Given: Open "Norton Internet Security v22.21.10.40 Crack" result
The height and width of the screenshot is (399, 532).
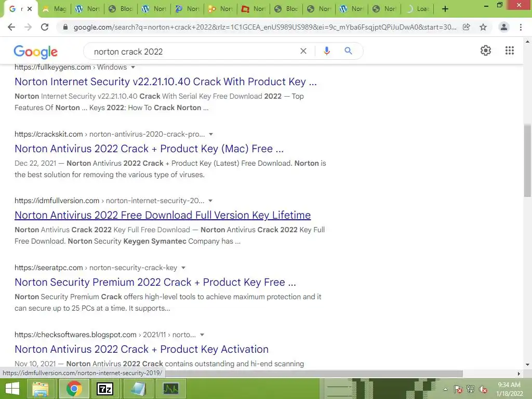Looking at the screenshot, I should (x=166, y=82).
